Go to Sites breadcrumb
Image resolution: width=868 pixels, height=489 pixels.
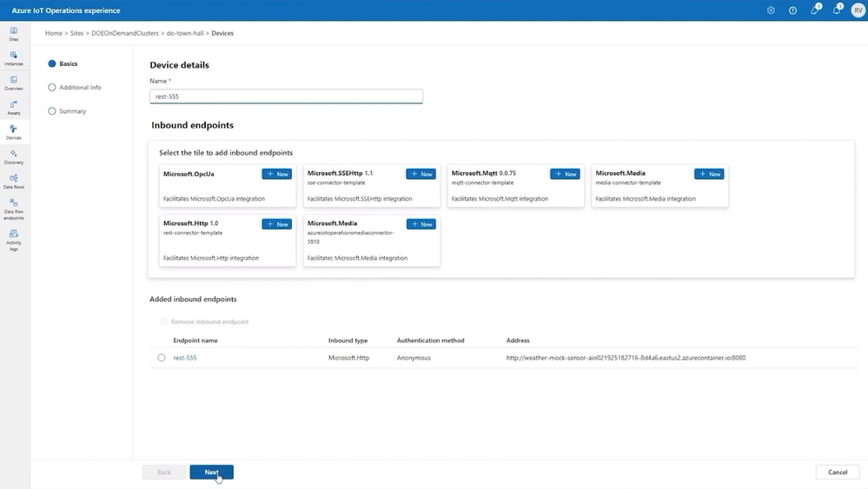[77, 33]
